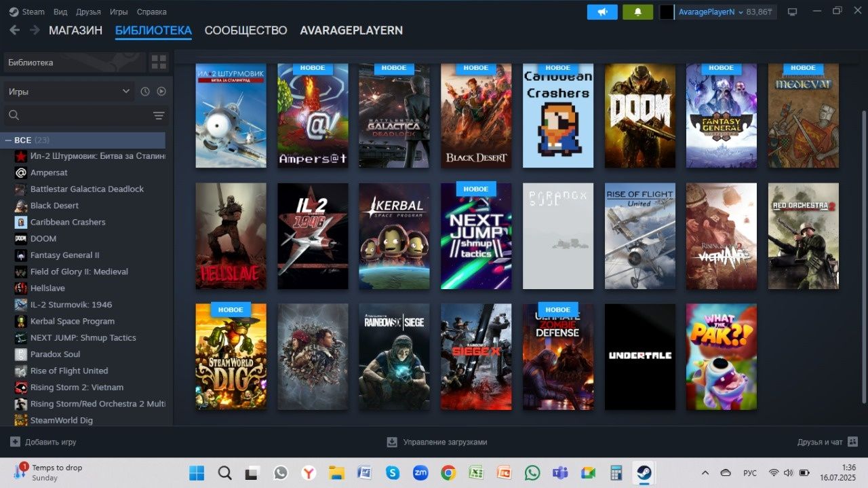The image size is (868, 488).
Task: Open the СООБЩЕСТВО tab
Action: click(x=245, y=31)
